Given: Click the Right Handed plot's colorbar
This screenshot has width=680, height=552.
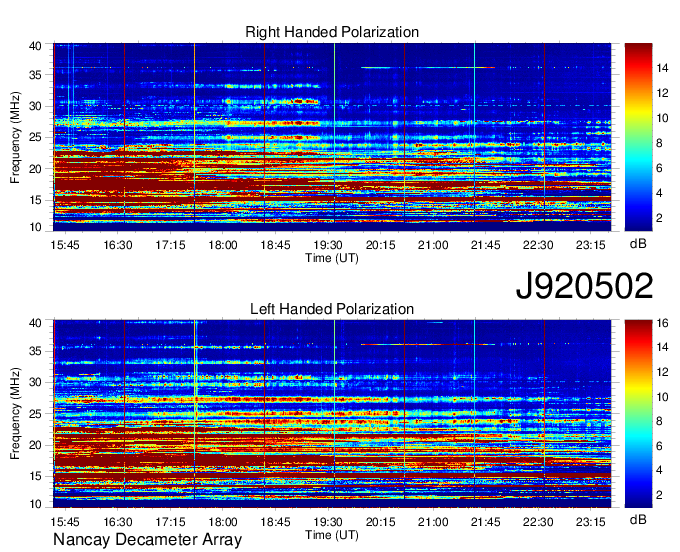Looking at the screenshot, I should tap(638, 137).
